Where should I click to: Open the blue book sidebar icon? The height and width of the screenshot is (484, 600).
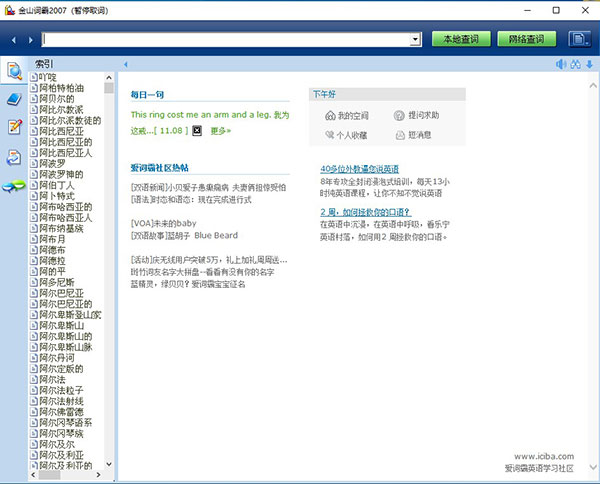click(14, 99)
